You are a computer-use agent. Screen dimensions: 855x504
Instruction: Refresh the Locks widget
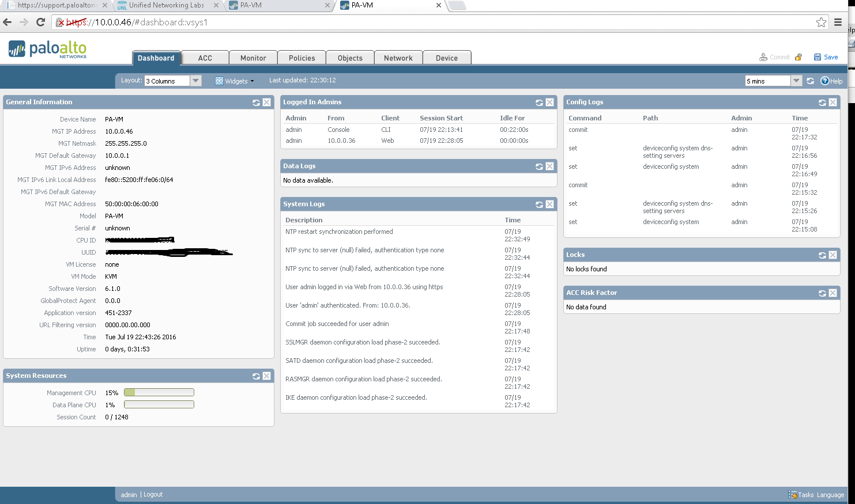pyautogui.click(x=822, y=255)
